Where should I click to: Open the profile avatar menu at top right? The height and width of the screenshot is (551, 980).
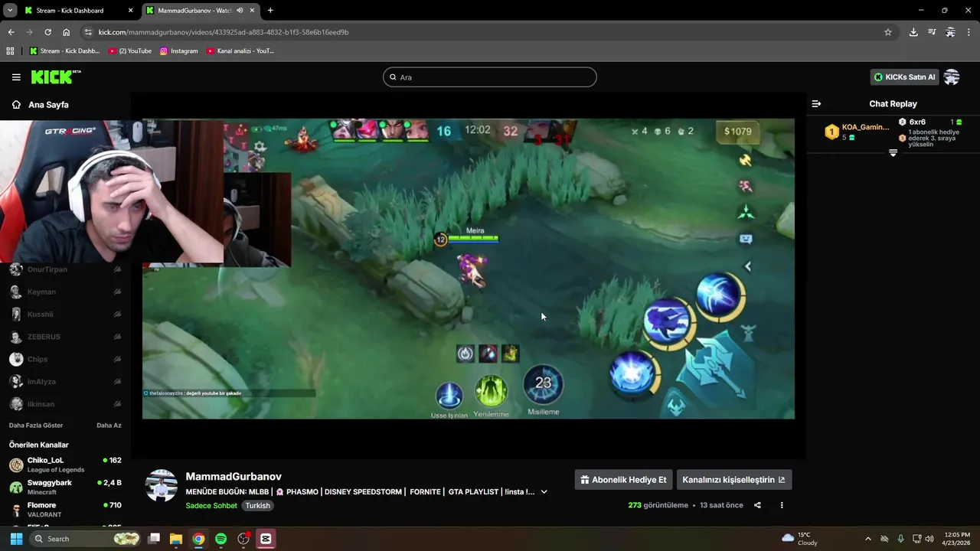coord(952,77)
